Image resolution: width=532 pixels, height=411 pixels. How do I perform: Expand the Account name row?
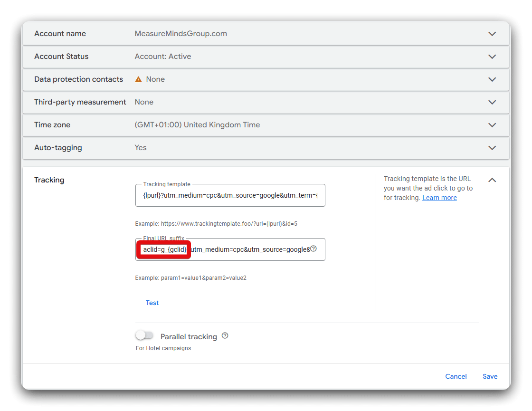(x=492, y=34)
